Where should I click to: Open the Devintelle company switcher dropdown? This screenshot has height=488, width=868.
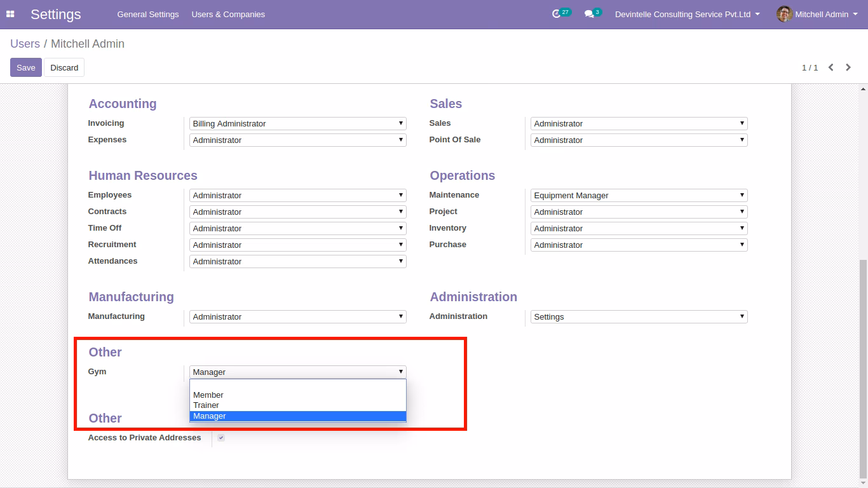point(687,14)
